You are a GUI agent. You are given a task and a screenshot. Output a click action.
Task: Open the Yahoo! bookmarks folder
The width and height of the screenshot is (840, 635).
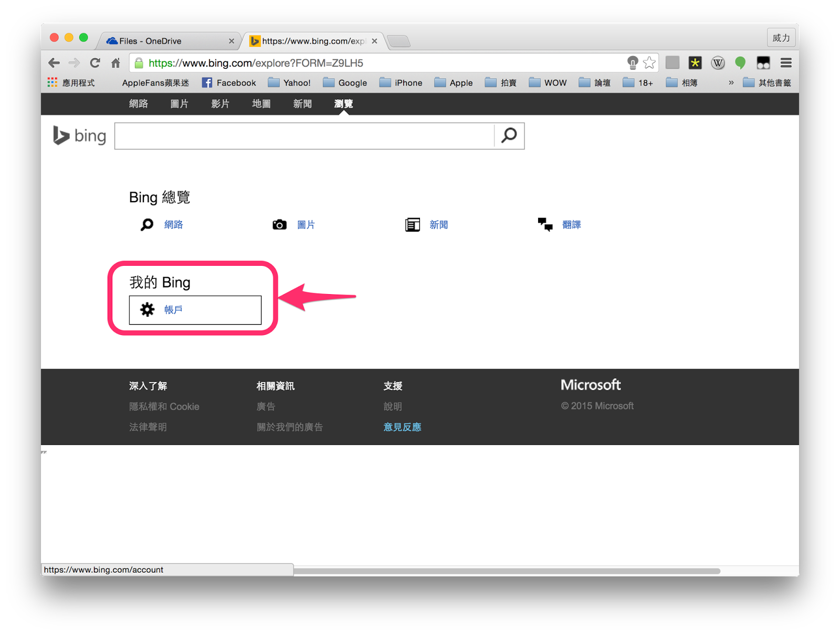pos(289,82)
